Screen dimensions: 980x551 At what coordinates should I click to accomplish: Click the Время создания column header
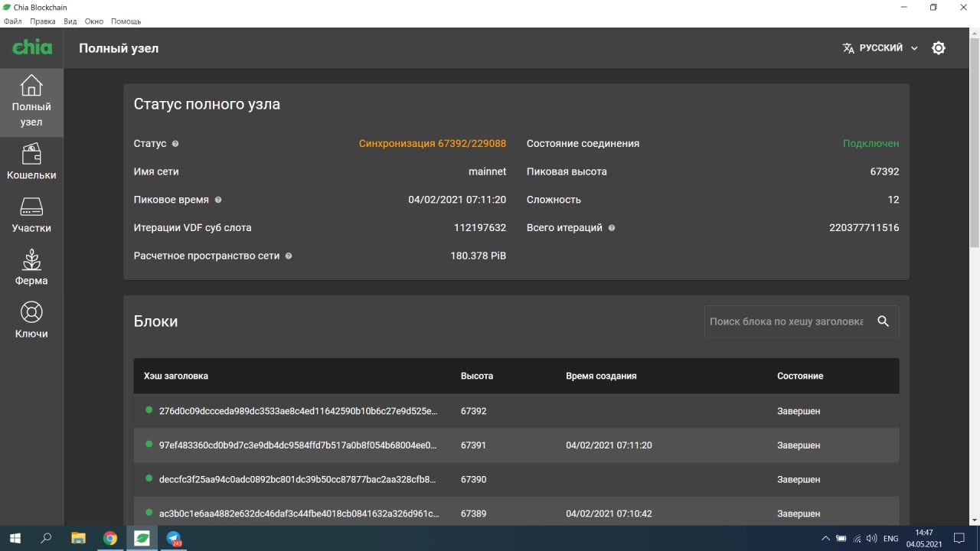[x=601, y=376]
